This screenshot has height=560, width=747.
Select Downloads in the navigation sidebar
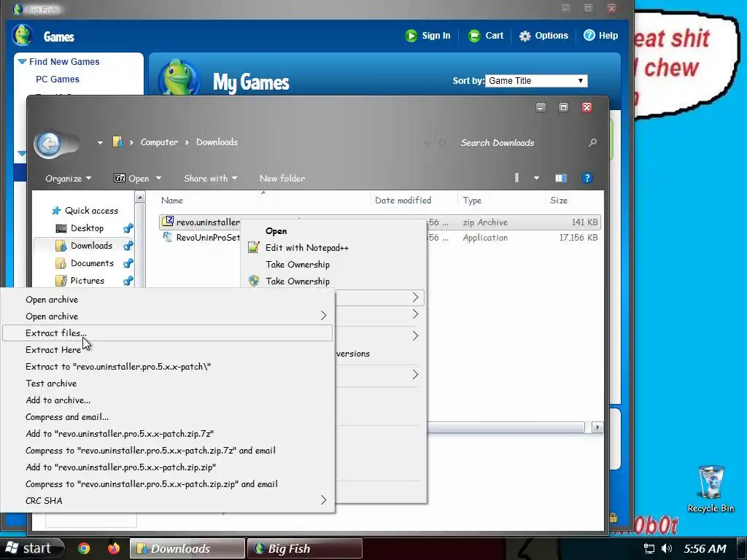91,246
